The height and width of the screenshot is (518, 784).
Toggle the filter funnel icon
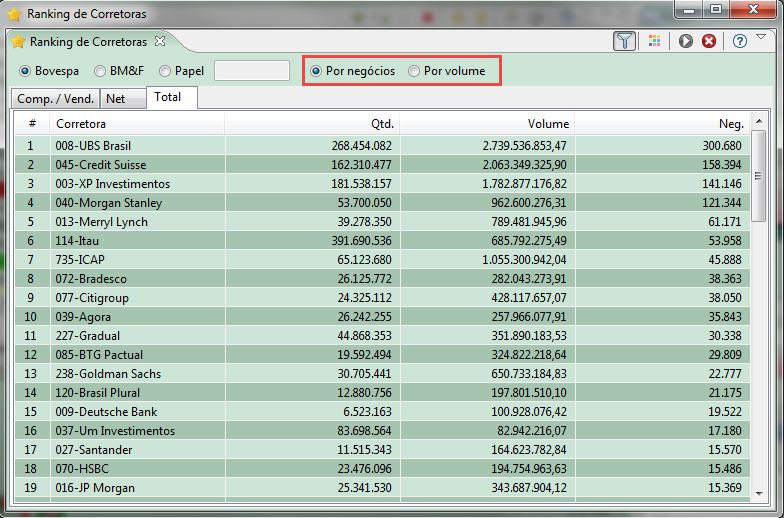[624, 41]
